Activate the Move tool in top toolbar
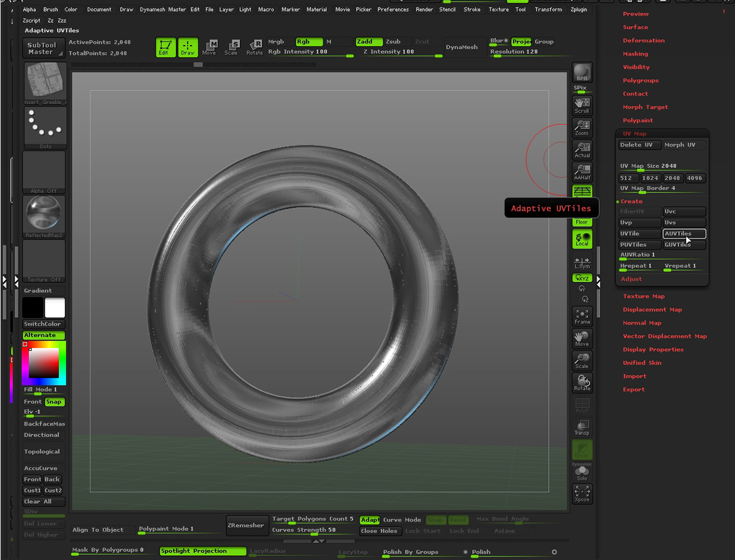 tap(209, 47)
